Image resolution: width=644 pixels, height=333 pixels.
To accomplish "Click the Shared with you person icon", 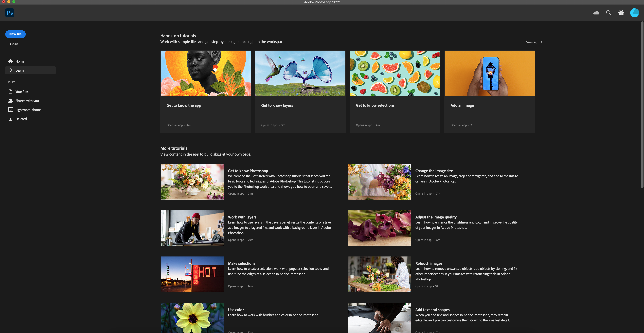I will tap(10, 101).
